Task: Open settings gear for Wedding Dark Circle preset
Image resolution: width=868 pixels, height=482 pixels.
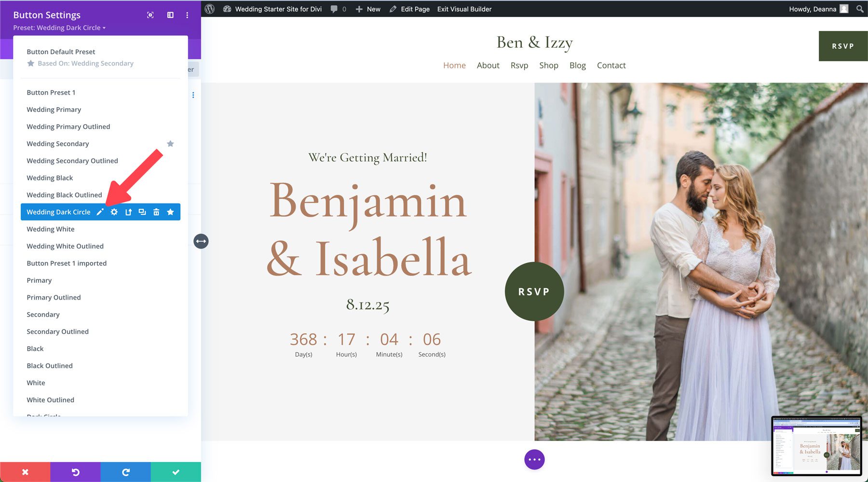Action: pyautogui.click(x=114, y=211)
